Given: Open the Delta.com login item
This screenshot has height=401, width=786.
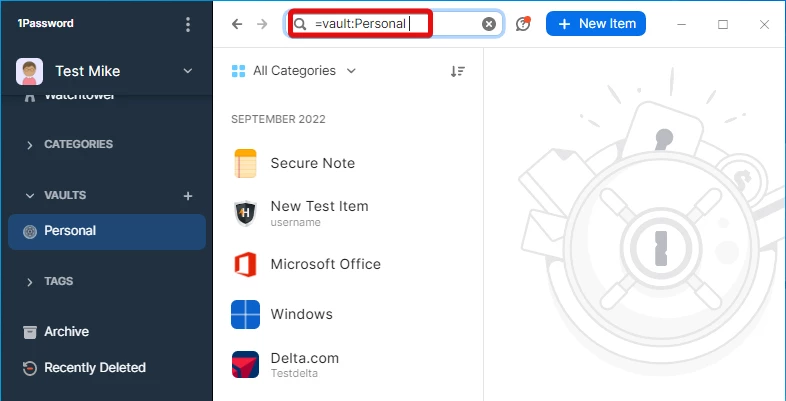Looking at the screenshot, I should [x=348, y=364].
